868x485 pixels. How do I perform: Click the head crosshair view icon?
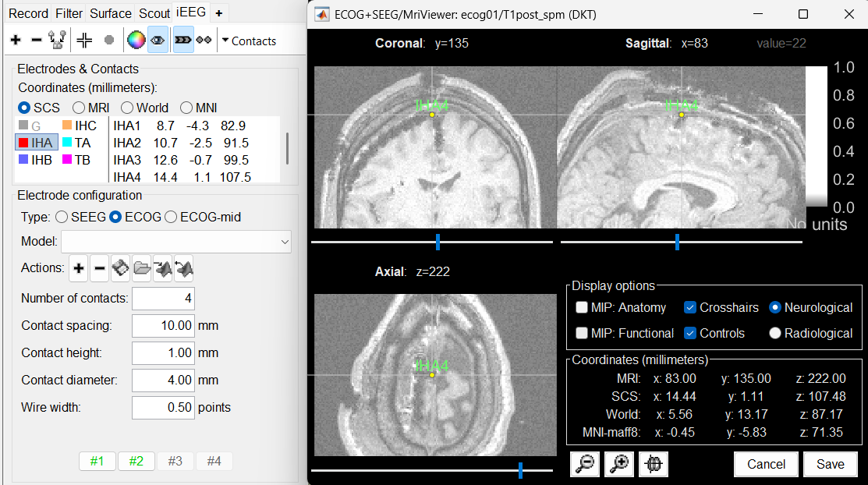coord(654,464)
